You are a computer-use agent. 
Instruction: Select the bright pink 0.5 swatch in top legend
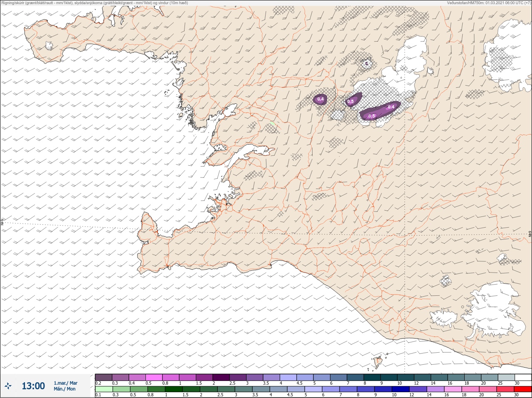pyautogui.click(x=154, y=377)
